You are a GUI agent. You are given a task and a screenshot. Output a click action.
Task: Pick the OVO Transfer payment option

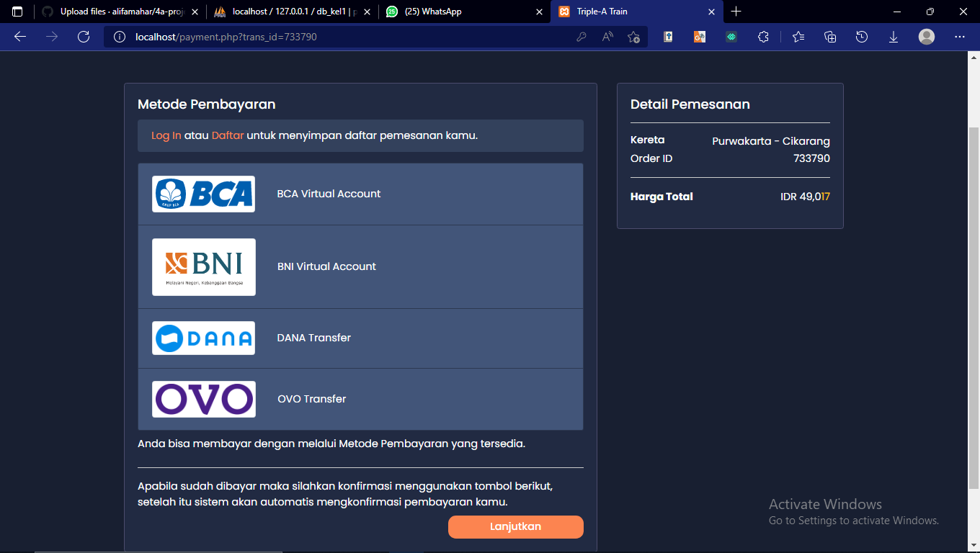point(360,399)
